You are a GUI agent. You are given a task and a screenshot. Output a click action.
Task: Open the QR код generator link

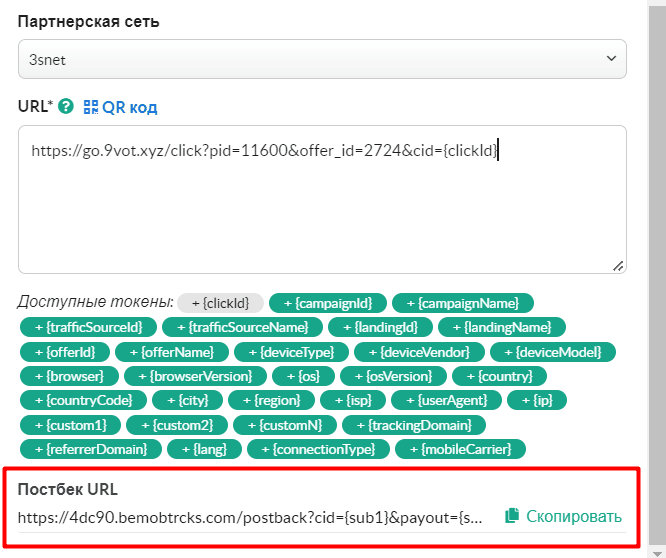pos(120,107)
